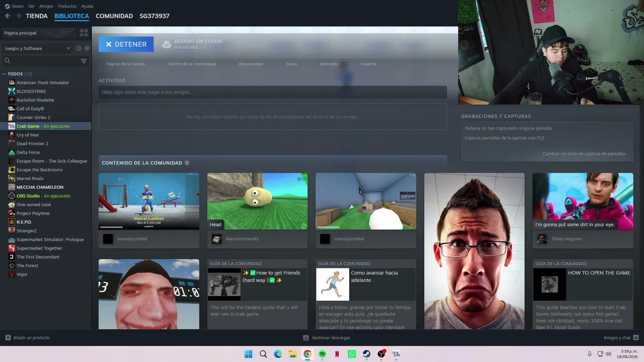Open the Head screenshot by Macintoshworks
The height and width of the screenshot is (362, 644).
pos(257,201)
